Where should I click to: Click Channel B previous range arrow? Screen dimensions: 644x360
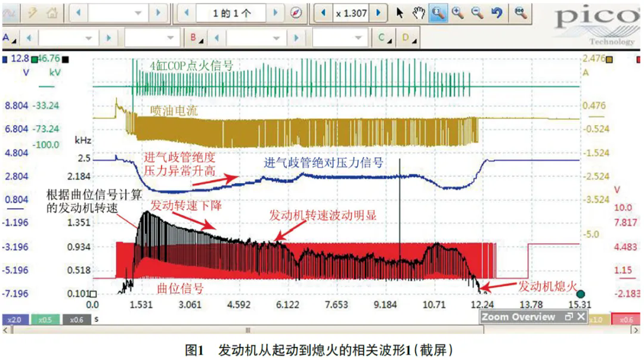pos(216,38)
